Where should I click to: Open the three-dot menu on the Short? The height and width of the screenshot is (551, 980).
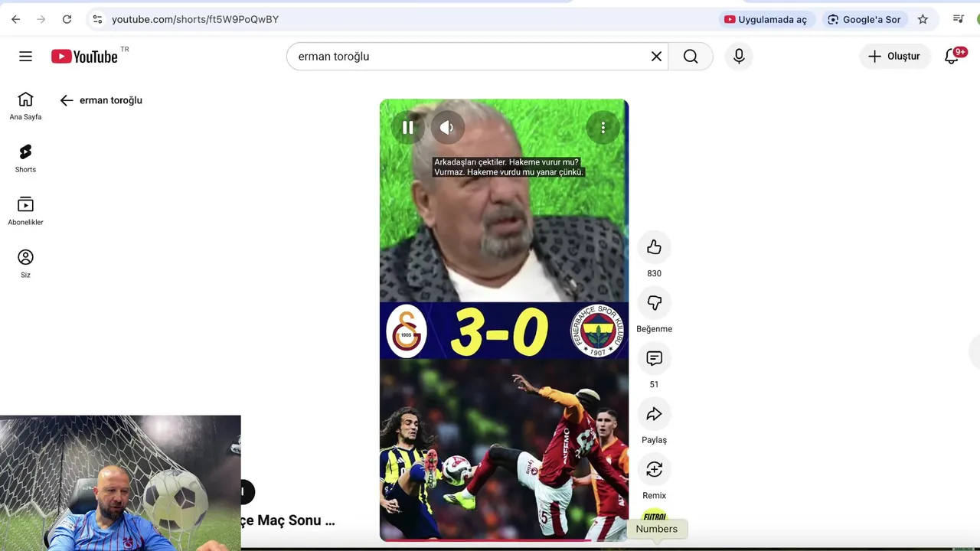pyautogui.click(x=603, y=128)
